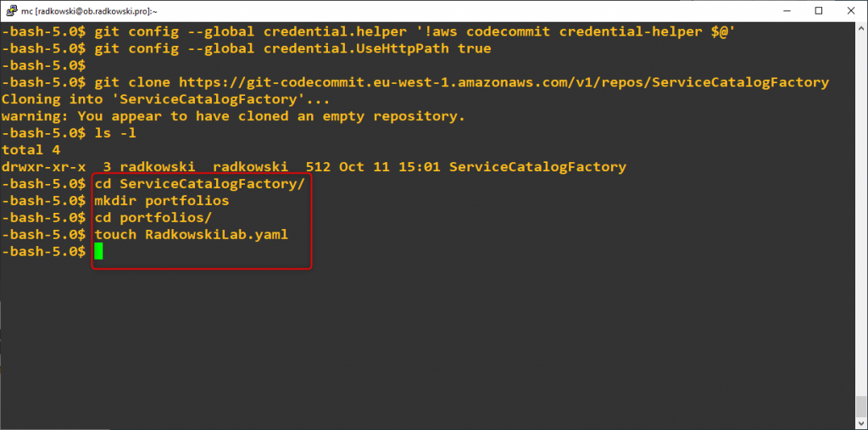
Task: Click the cd ServiceCatalogFactory/ command
Action: 200,184
